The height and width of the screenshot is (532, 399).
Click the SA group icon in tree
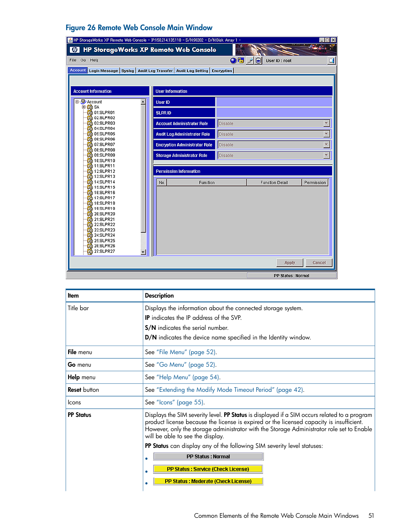[90, 107]
